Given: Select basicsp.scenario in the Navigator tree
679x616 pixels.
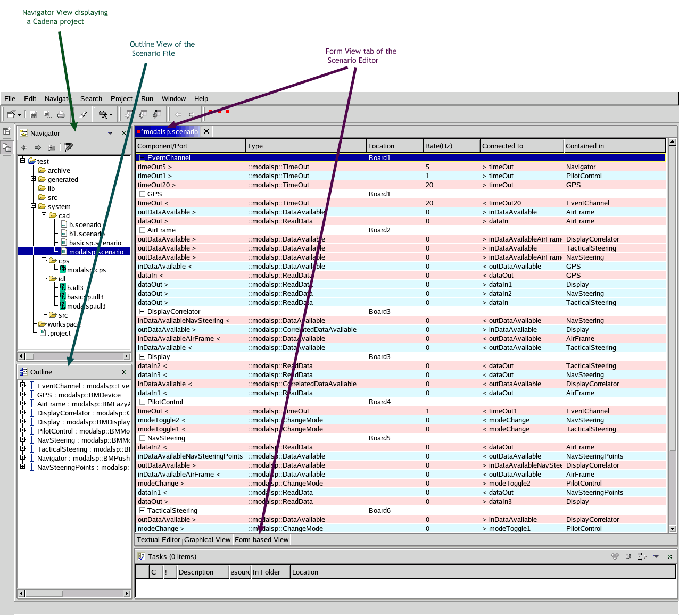Looking at the screenshot, I should click(x=95, y=243).
